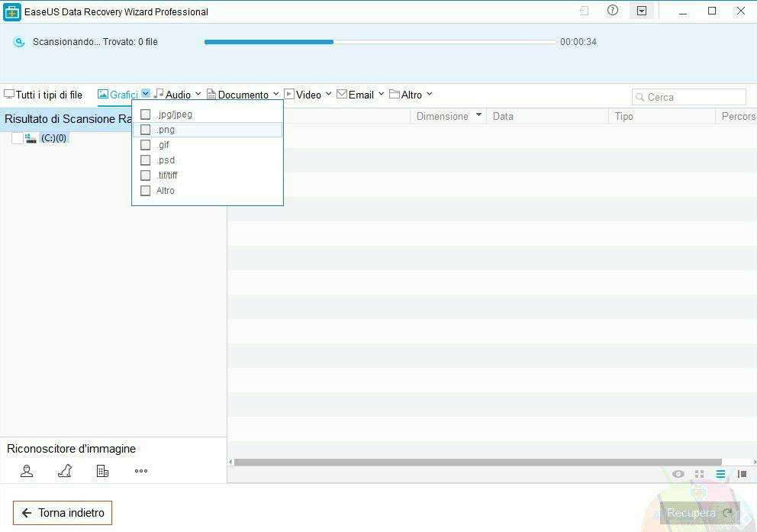Sort by Dimensione column arrow
The image size is (757, 532).
pos(479,115)
